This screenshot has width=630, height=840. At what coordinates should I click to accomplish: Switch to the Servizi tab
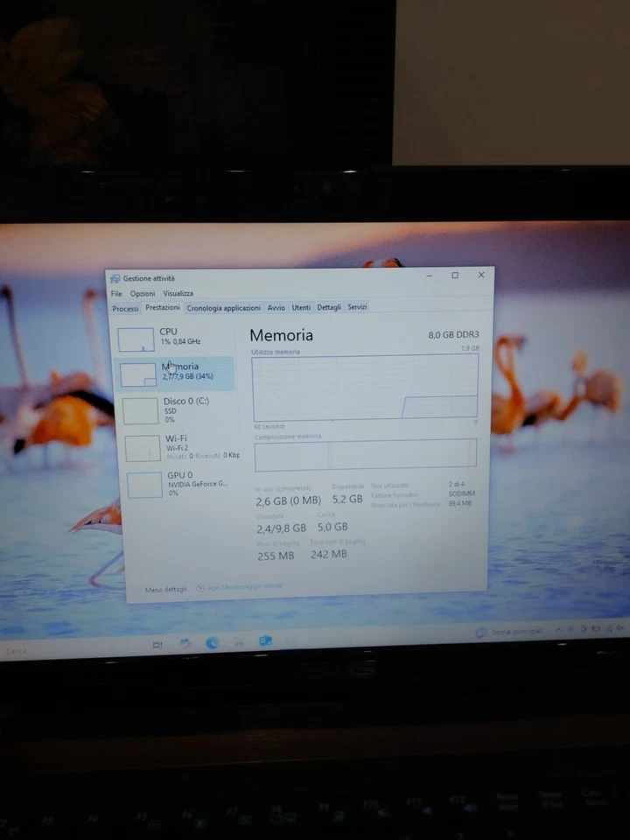point(357,307)
